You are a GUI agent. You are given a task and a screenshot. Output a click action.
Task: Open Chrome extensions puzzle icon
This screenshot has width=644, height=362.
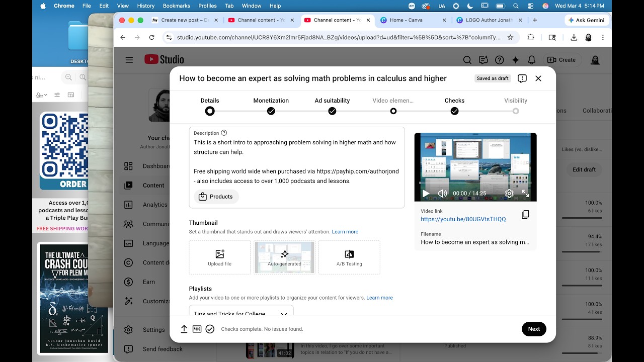pos(531,37)
